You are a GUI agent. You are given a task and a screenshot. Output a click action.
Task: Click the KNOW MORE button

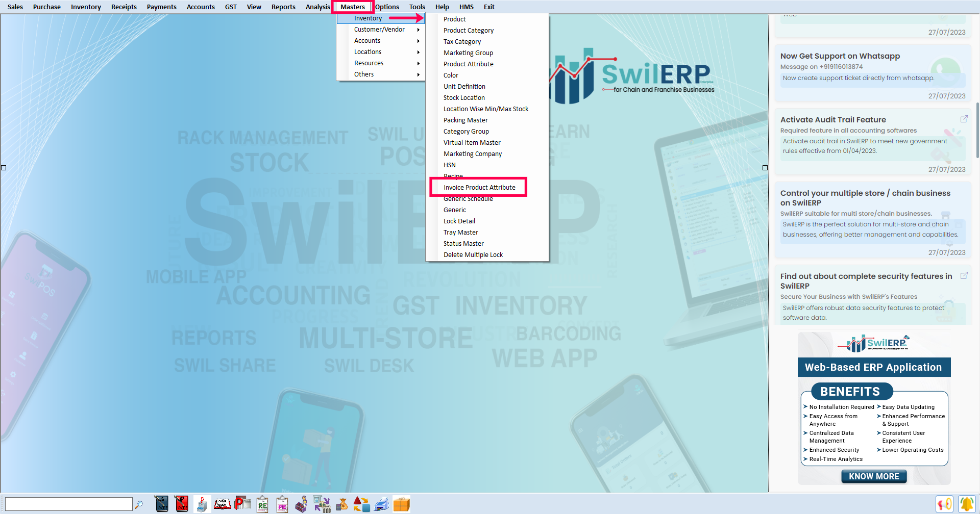point(874,476)
